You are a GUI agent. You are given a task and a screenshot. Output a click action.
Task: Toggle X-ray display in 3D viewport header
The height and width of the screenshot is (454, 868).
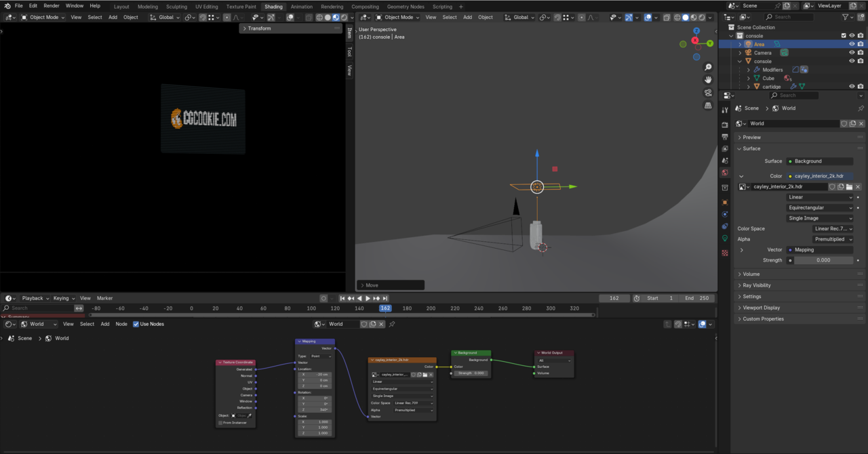[x=666, y=17]
